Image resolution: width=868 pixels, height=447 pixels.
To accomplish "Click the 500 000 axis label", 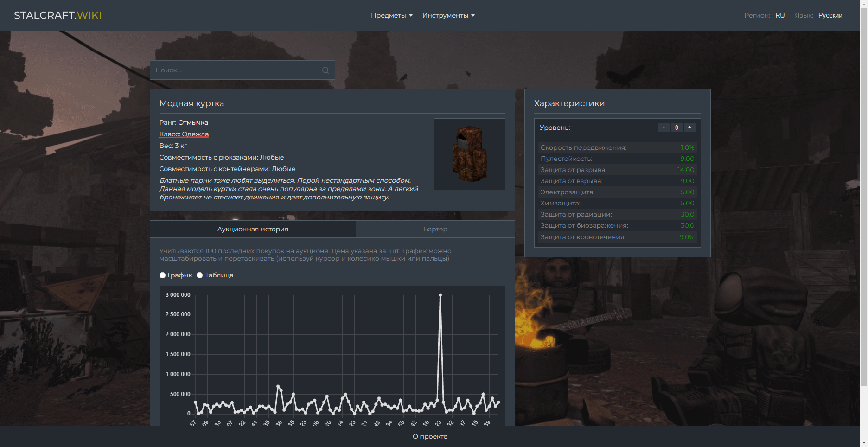I will point(180,394).
